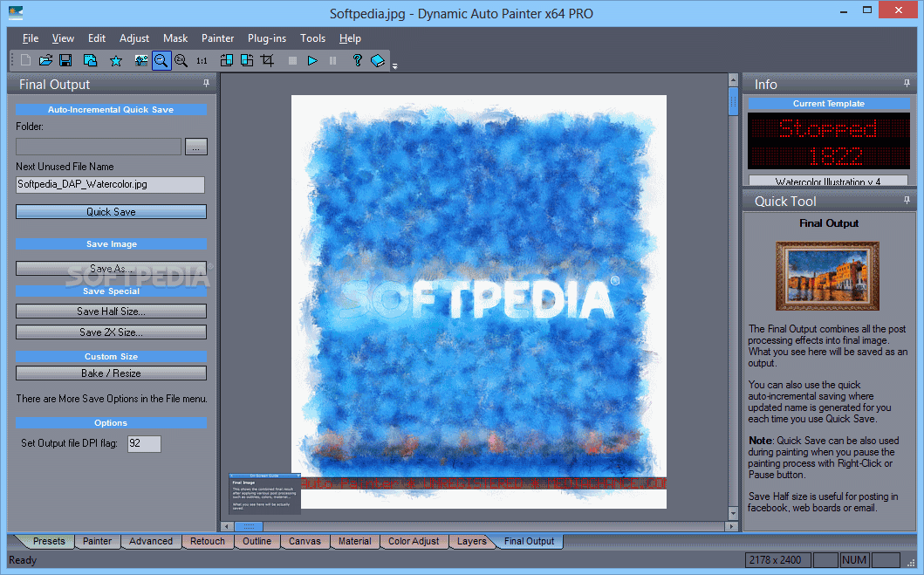Click the New document toolbar icon
This screenshot has height=575, width=924.
click(x=25, y=60)
